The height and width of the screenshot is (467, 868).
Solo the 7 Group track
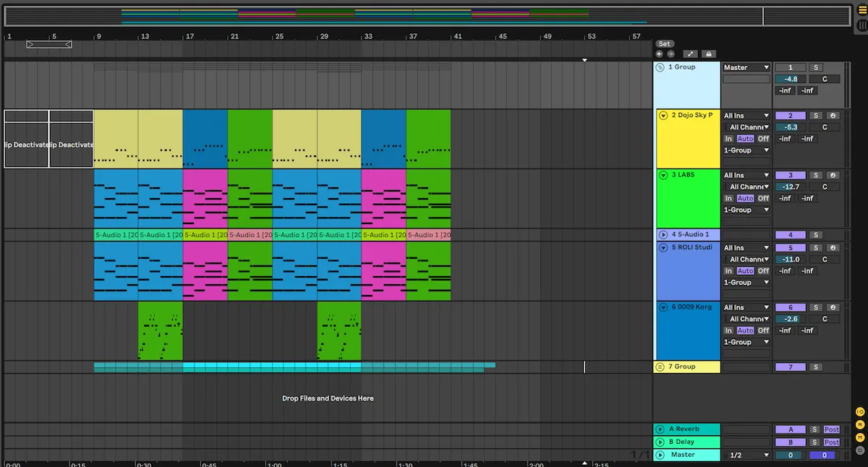815,367
